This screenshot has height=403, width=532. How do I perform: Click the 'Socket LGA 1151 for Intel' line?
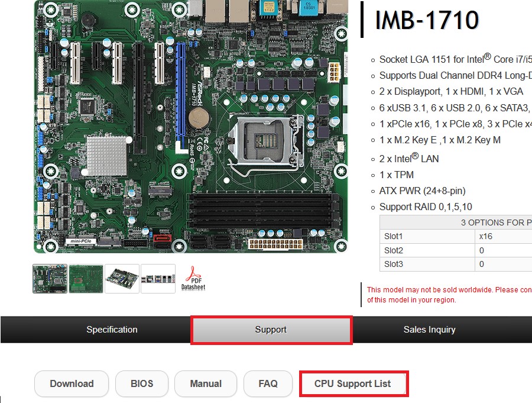[x=455, y=59]
